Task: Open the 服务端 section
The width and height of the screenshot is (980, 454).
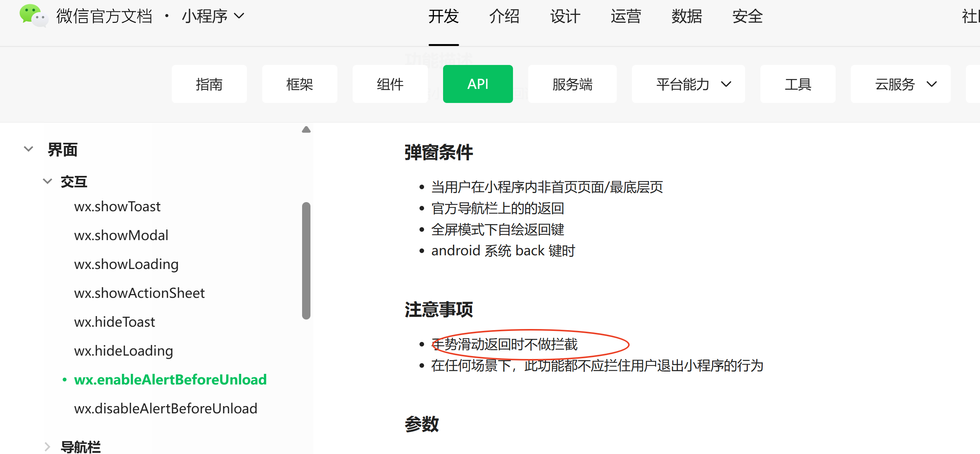Action: pos(572,84)
